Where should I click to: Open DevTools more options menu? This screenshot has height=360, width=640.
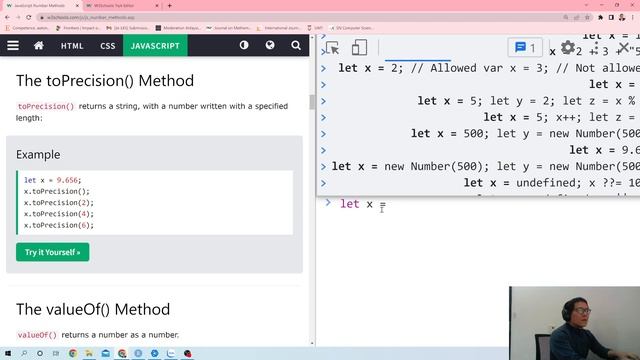point(596,48)
